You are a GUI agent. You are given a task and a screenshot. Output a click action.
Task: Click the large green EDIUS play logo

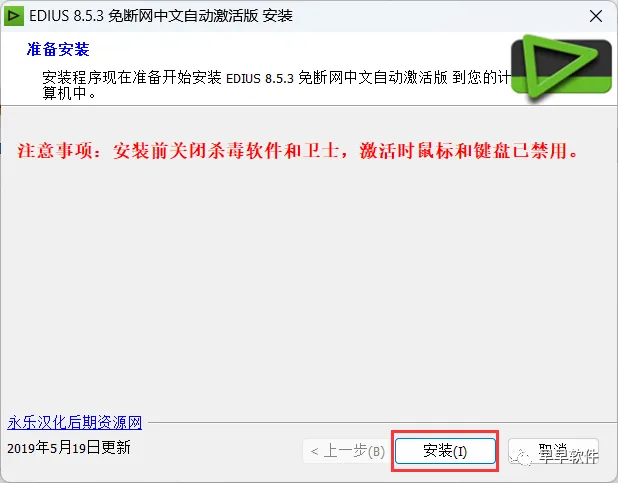(561, 67)
